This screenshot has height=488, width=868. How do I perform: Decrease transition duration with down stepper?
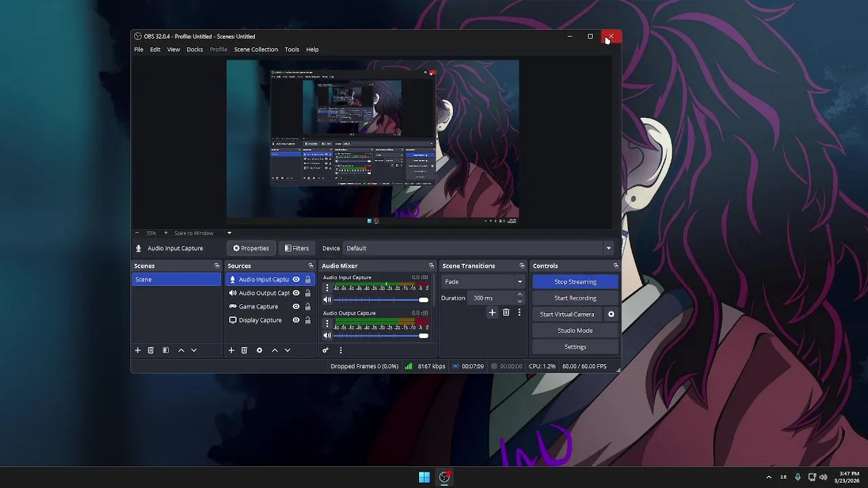tap(520, 301)
